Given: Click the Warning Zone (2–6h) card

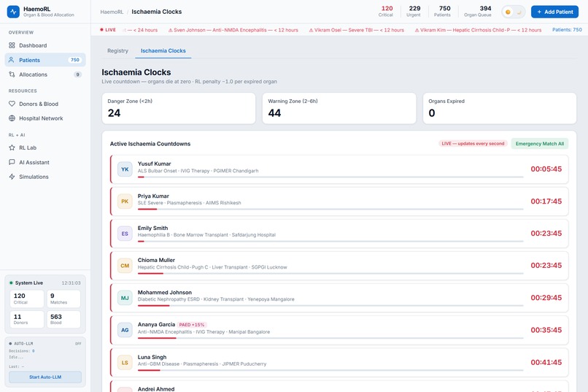Looking at the screenshot, I should pyautogui.click(x=339, y=109).
